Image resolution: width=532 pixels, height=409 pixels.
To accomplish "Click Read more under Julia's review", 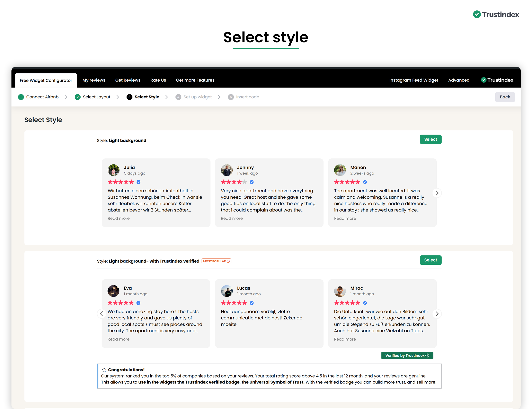I will [x=119, y=218].
